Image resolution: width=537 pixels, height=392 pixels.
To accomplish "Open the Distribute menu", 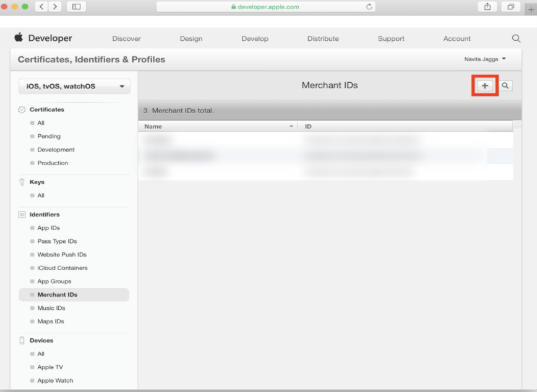I will [x=323, y=39].
